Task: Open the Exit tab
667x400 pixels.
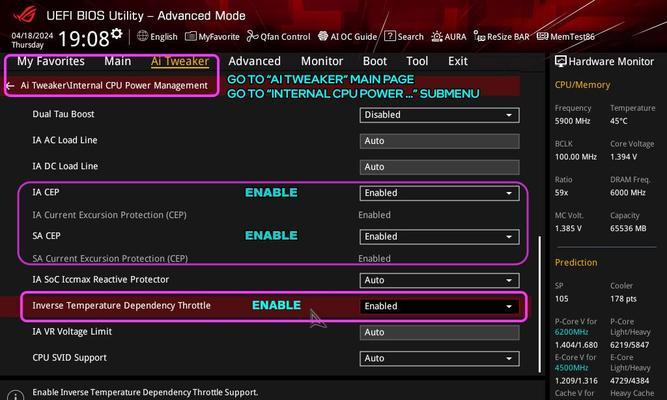Action: point(458,61)
